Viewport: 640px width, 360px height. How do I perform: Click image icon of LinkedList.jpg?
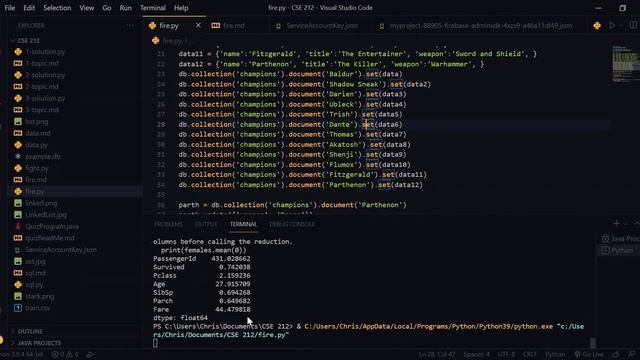[18, 215]
